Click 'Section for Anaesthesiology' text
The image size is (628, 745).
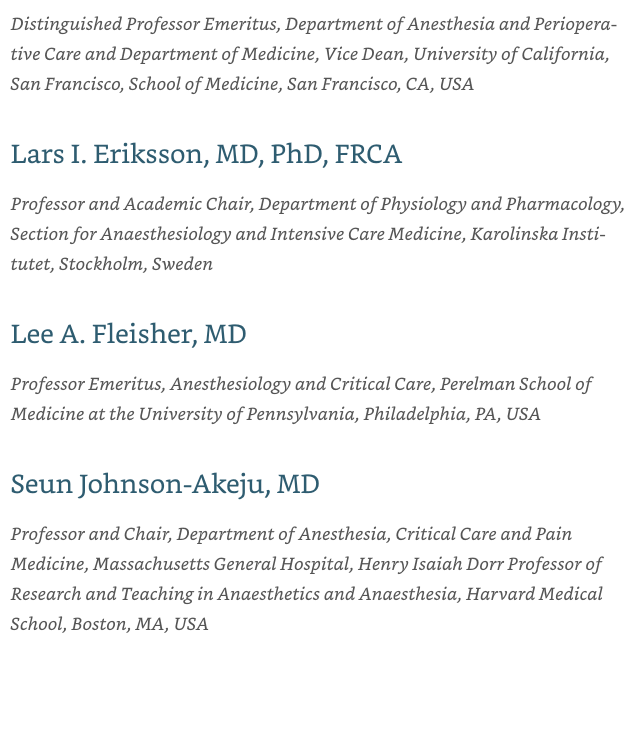click(x=121, y=234)
